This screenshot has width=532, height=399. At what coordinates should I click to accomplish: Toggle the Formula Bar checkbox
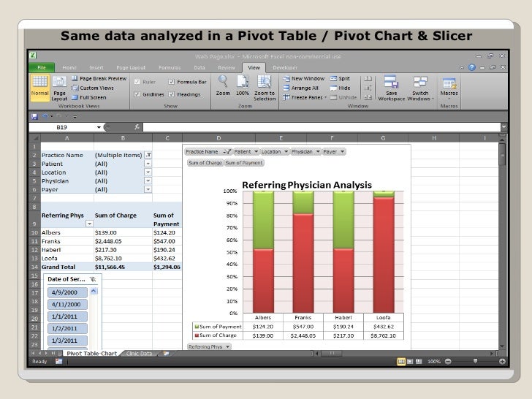[171, 82]
